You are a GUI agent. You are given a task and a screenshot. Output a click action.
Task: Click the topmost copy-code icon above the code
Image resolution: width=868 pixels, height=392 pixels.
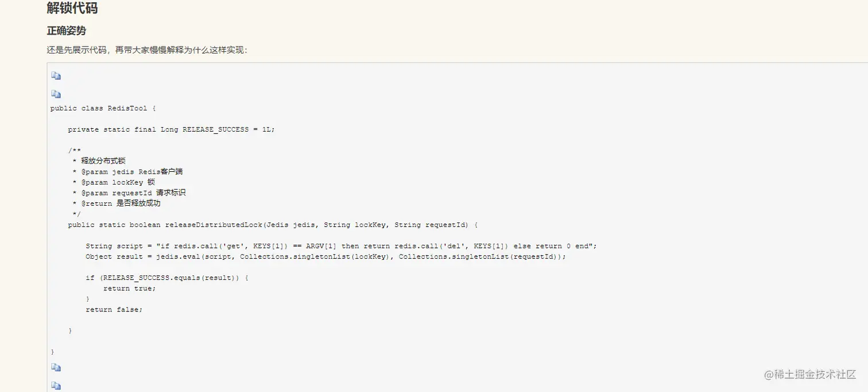(x=56, y=76)
